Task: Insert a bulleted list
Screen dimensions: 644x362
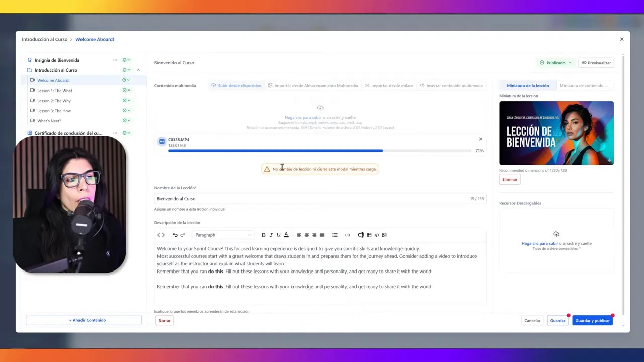Action: [x=335, y=235]
